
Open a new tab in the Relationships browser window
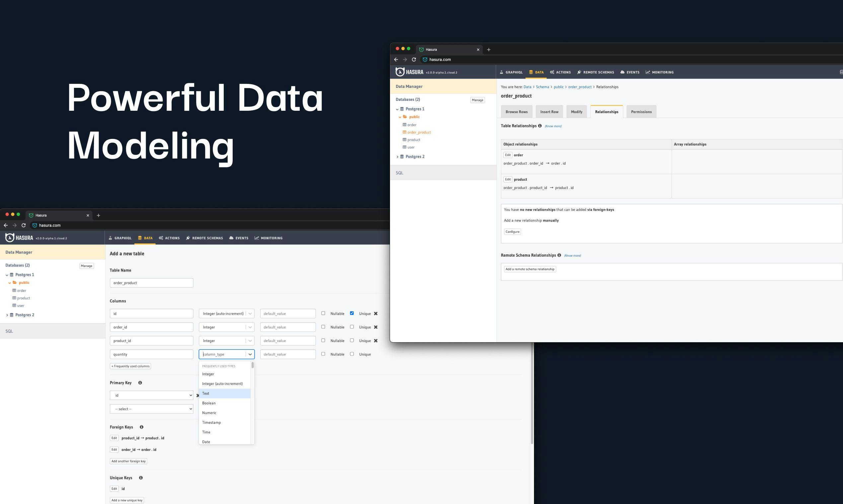click(x=489, y=50)
